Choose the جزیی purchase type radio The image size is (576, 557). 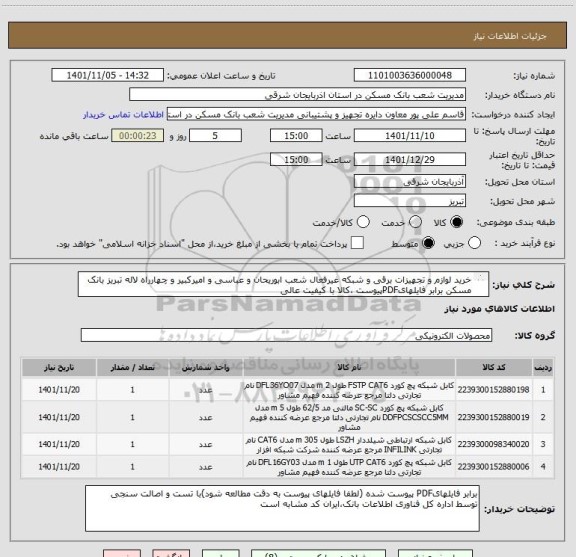[474, 243]
